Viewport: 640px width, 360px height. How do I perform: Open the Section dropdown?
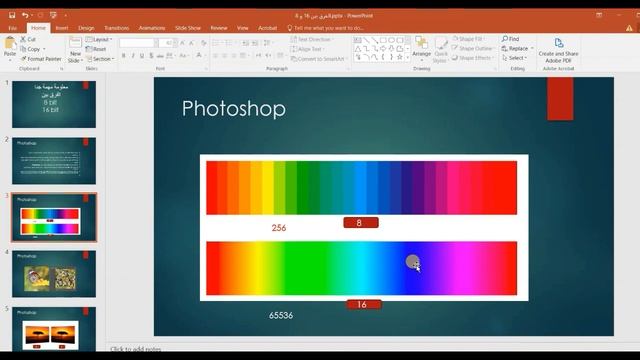[100, 59]
